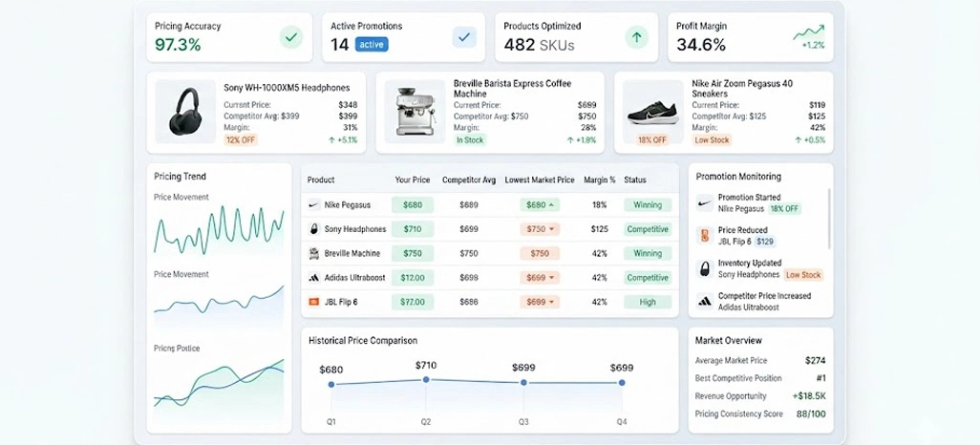This screenshot has width=980, height=445.
Task: Click the 482 SKUs value
Action: pyautogui.click(x=539, y=45)
